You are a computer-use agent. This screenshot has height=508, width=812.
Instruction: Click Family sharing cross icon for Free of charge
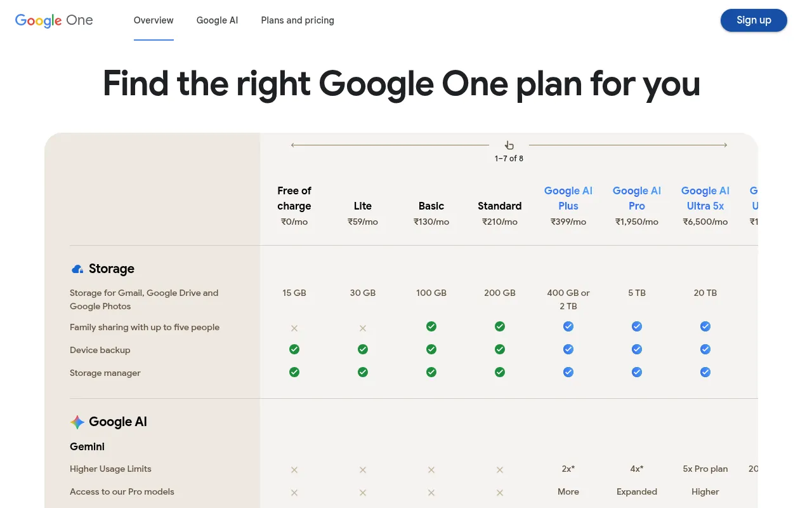294,328
